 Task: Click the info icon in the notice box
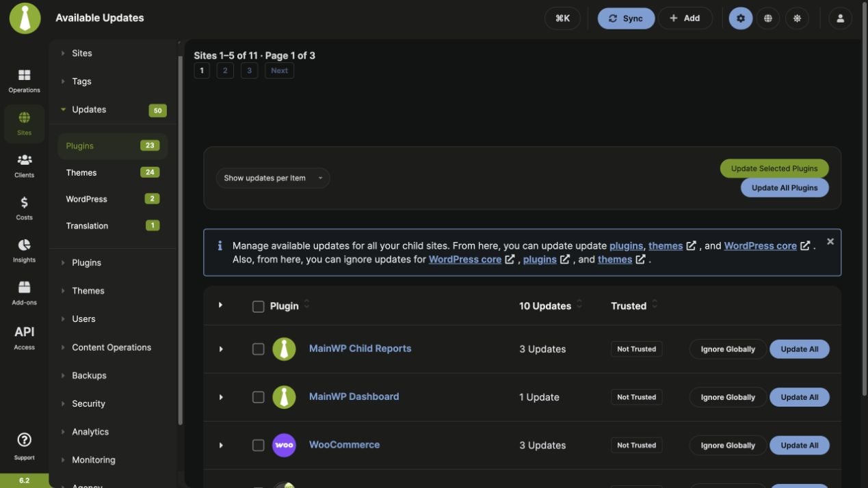coord(220,245)
